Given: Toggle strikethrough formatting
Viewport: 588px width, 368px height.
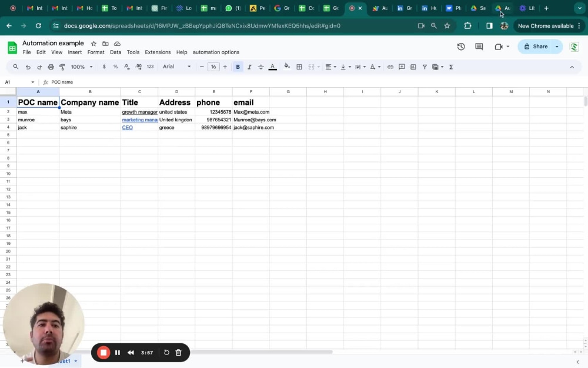Looking at the screenshot, I should [x=260, y=67].
